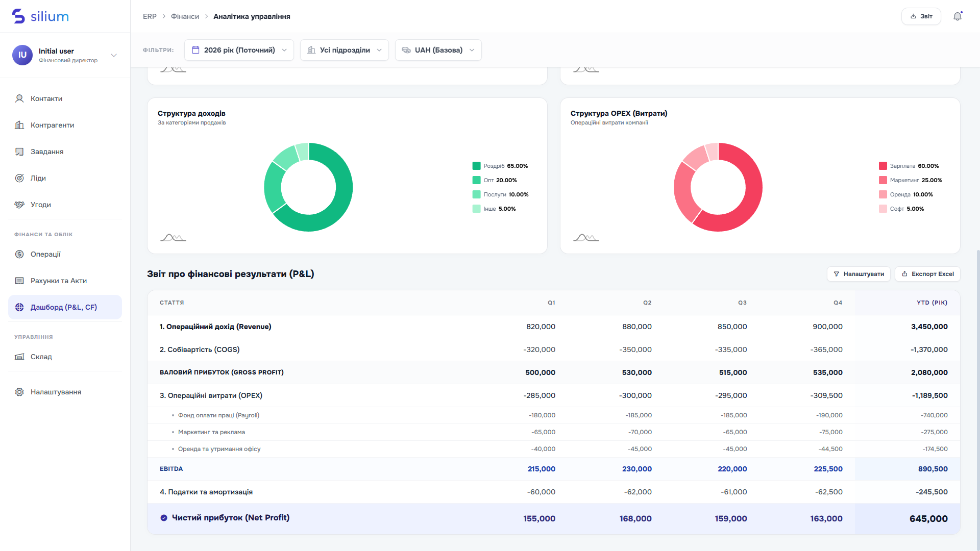
Task: Open Угоди handshake item
Action: coord(65,205)
